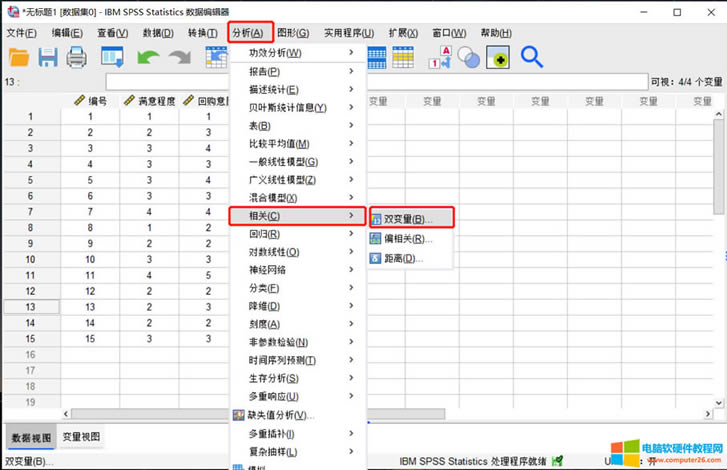The width and height of the screenshot is (727, 470).
Task: Click the green Undo arrow icon
Action: point(148,59)
